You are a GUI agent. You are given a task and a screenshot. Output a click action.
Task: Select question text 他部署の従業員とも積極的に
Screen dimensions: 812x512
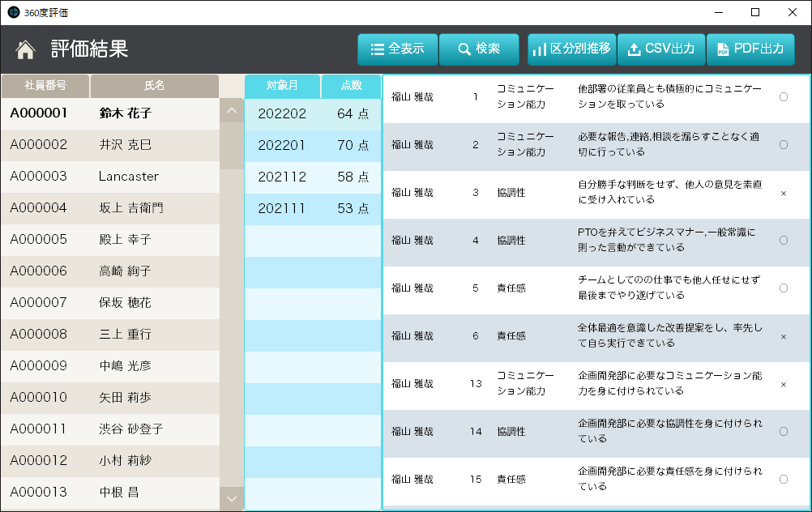click(x=669, y=96)
